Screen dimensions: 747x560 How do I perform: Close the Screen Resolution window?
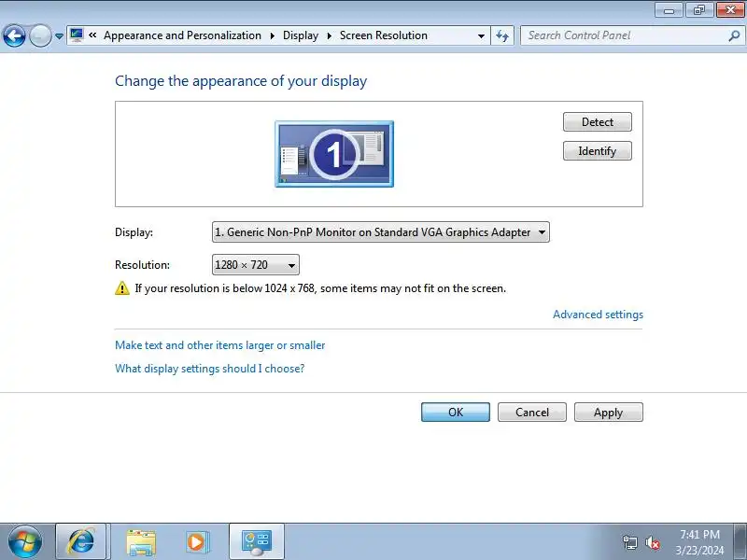click(730, 10)
